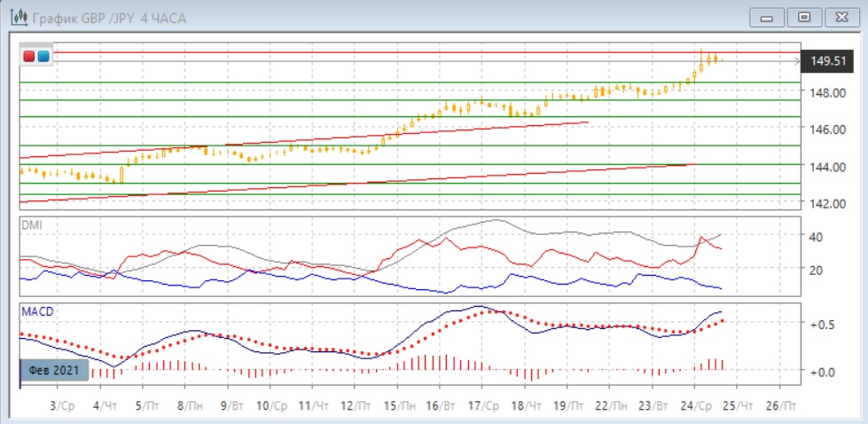868x424 pixels.
Task: Click the red square button on chart
Action: click(x=29, y=57)
